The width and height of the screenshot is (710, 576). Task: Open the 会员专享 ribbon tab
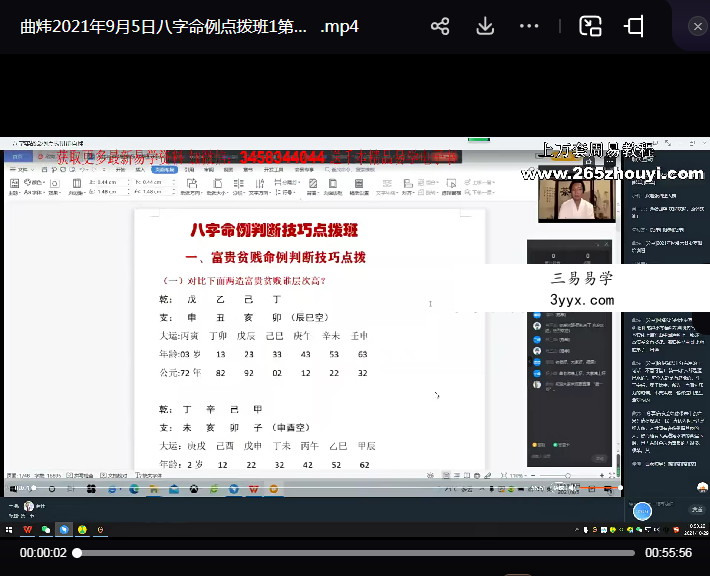coord(304,170)
